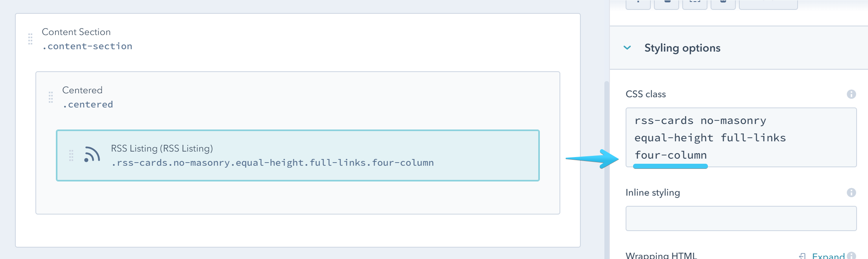Click the Styling options heading
This screenshot has height=259, width=868.
point(682,48)
